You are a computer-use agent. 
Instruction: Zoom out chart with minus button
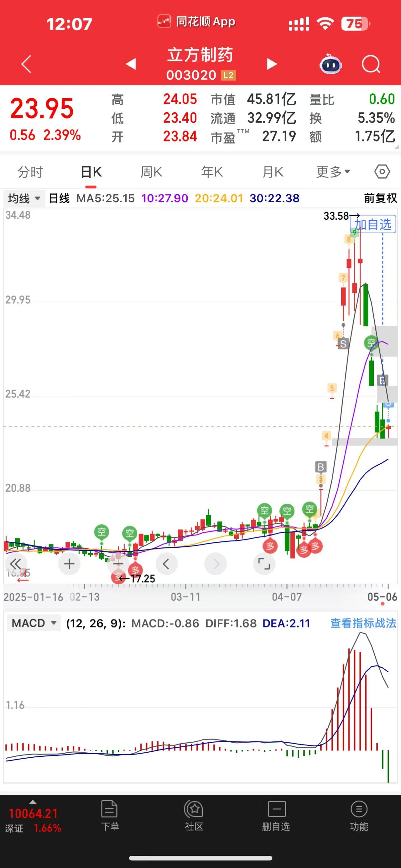[x=118, y=564]
